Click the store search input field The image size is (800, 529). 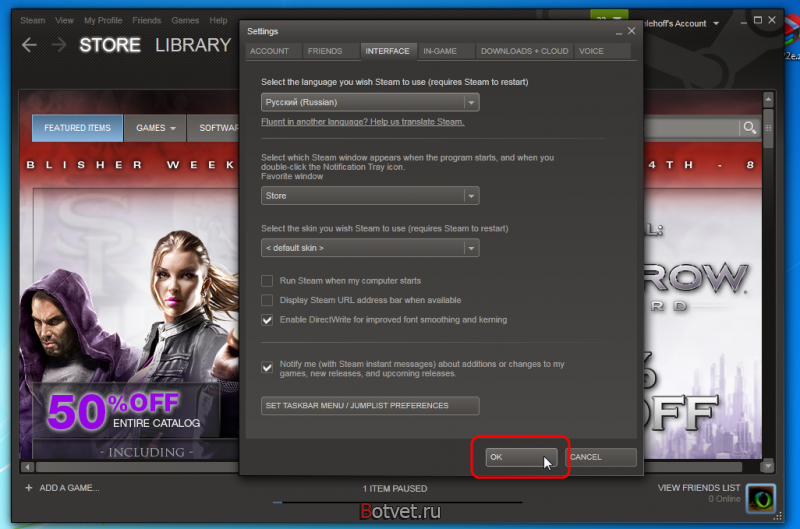tap(691, 128)
